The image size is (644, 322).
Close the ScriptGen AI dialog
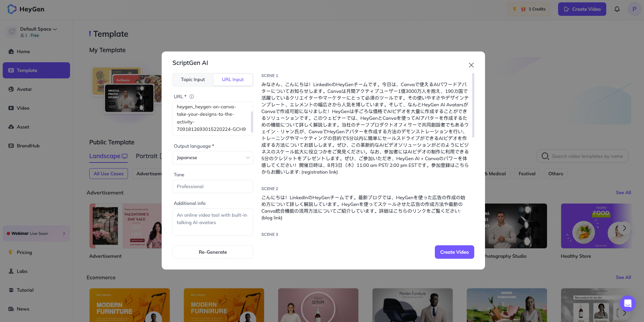[471, 65]
